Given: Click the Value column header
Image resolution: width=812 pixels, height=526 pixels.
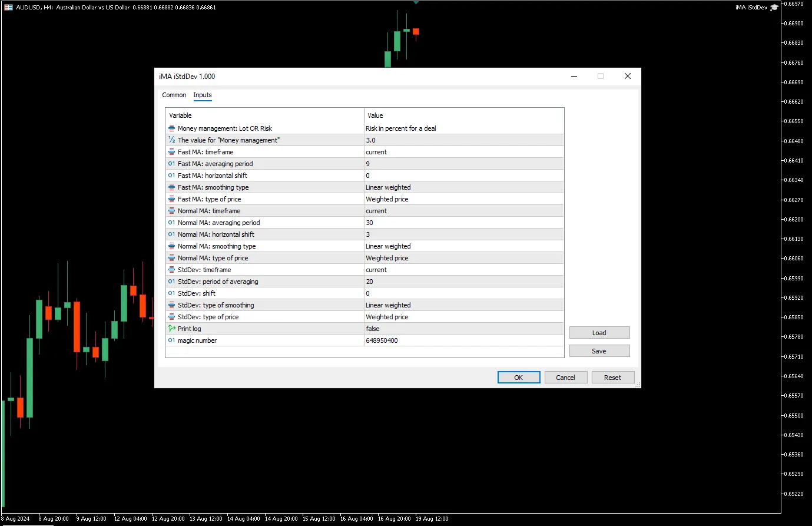Looking at the screenshot, I should (x=464, y=115).
